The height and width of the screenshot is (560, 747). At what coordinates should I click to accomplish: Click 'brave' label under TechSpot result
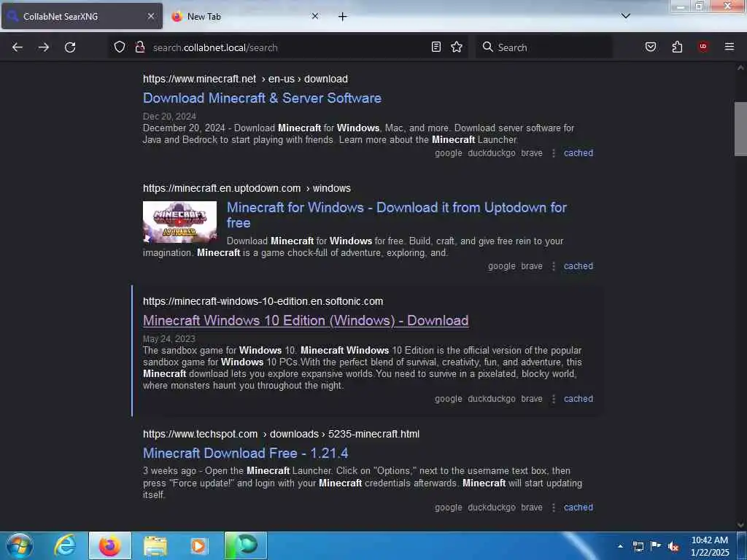coord(532,507)
